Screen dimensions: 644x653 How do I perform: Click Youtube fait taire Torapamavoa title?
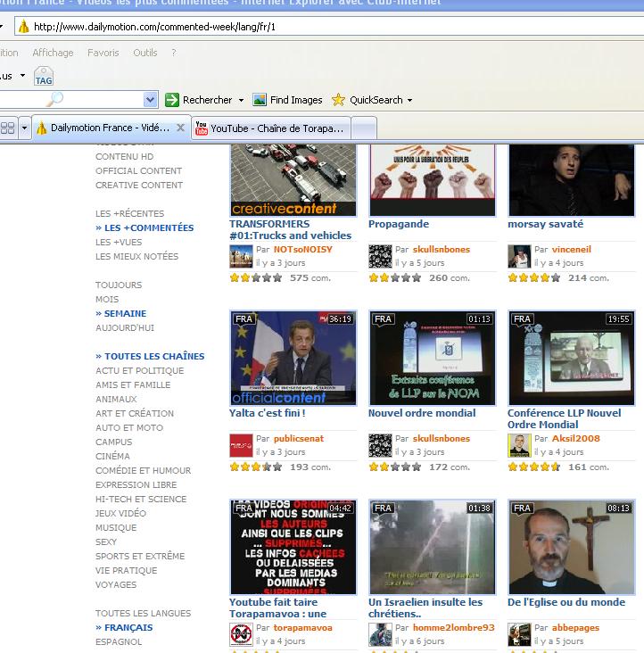(x=277, y=608)
